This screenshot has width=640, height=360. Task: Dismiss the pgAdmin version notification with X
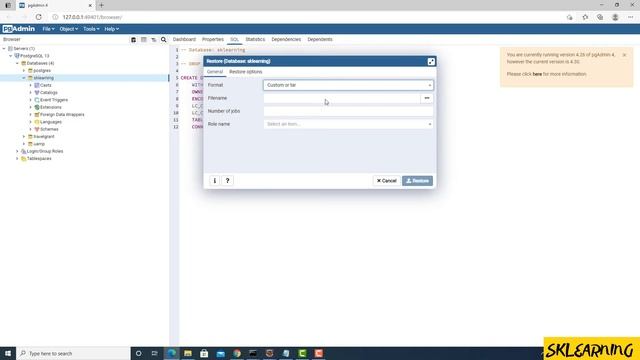pos(624,55)
